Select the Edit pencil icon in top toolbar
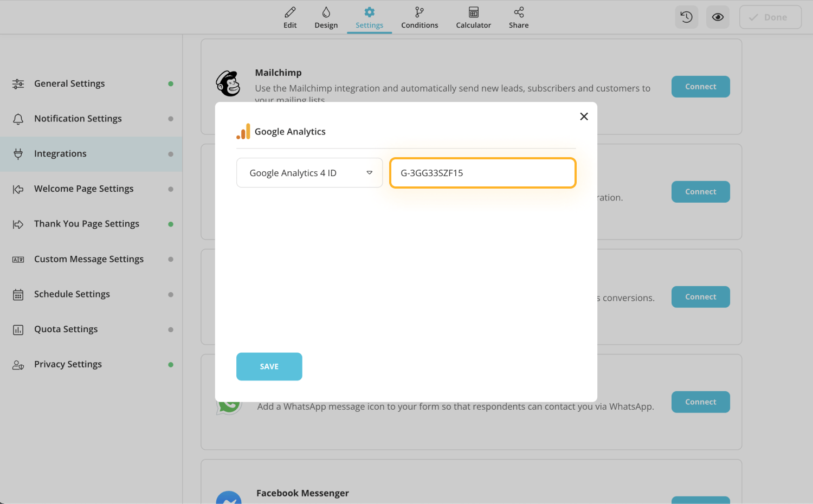813x504 pixels. 289,11
